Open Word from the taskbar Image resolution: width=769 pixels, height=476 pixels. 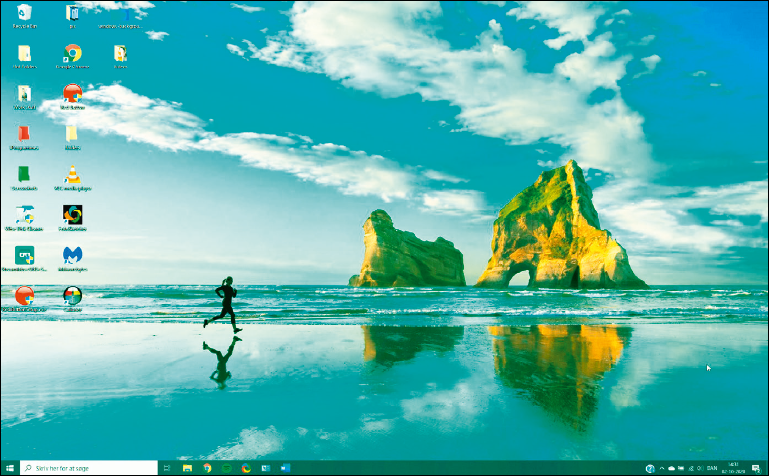pyautogui.click(x=285, y=467)
